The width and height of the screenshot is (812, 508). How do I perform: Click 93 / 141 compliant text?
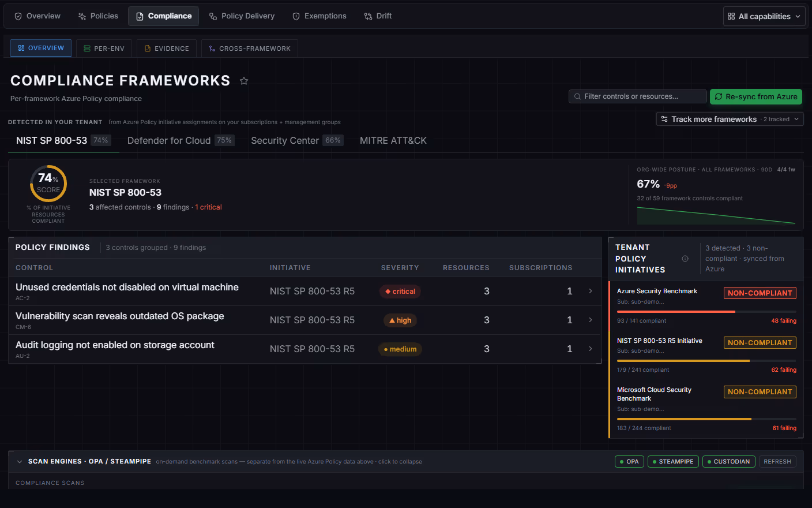pyautogui.click(x=641, y=321)
